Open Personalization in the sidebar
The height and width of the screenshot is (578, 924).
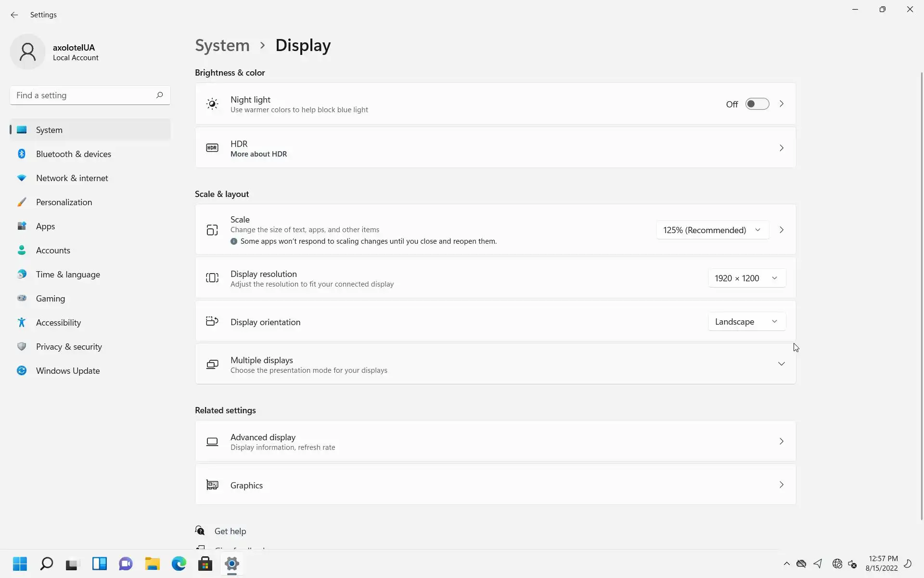tap(64, 202)
